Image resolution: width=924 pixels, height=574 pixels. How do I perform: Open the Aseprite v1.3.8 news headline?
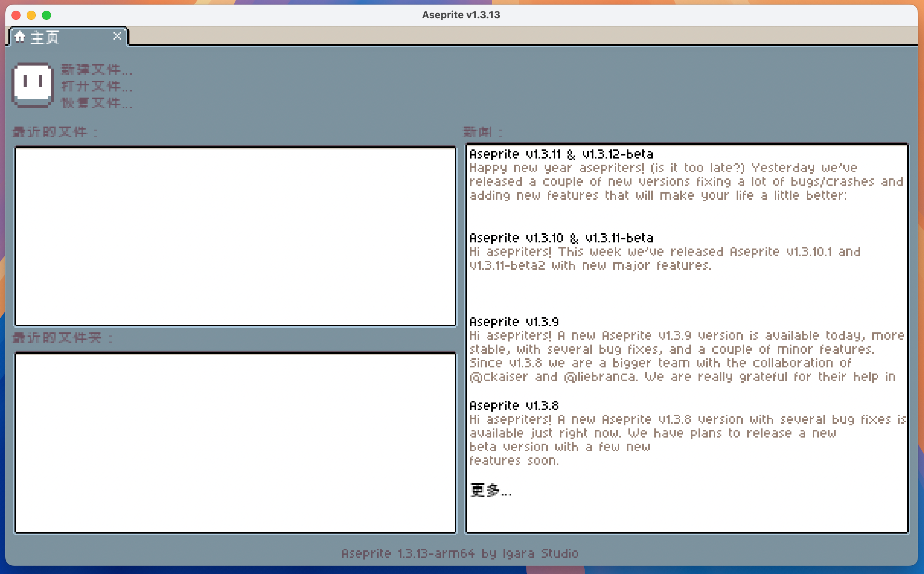click(514, 406)
